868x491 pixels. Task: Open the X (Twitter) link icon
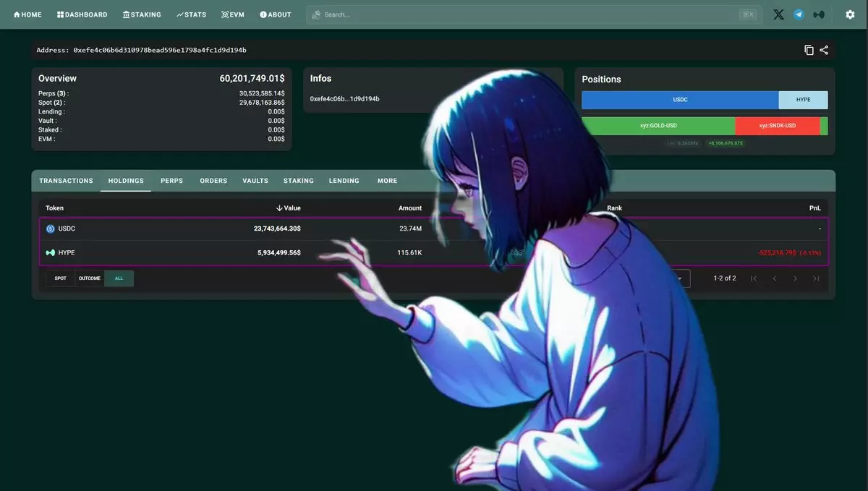click(x=778, y=14)
